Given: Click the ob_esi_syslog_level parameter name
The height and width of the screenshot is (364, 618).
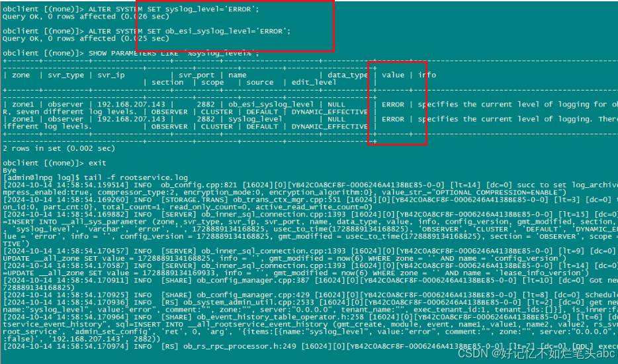Looking at the screenshot, I should point(271,105).
